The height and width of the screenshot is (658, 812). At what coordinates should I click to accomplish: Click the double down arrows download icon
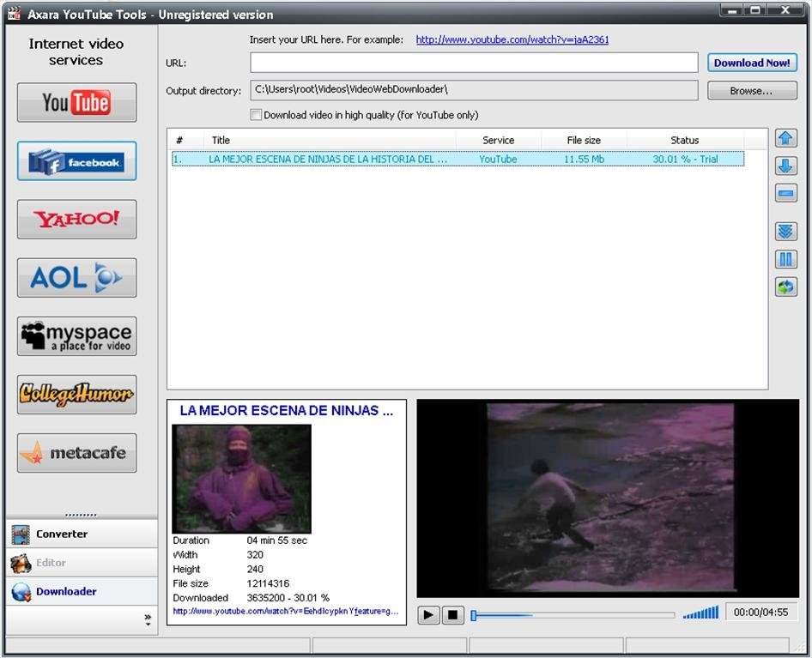coord(785,232)
